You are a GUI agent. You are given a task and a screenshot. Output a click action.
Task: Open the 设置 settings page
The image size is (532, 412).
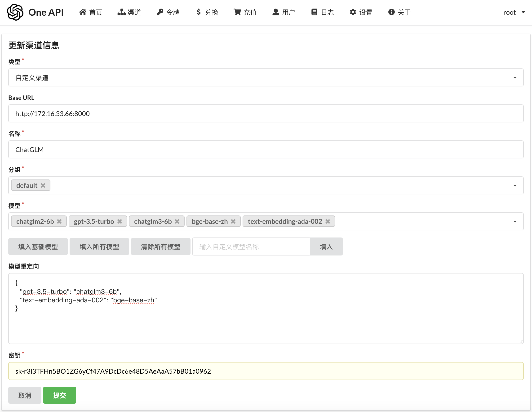[361, 12]
